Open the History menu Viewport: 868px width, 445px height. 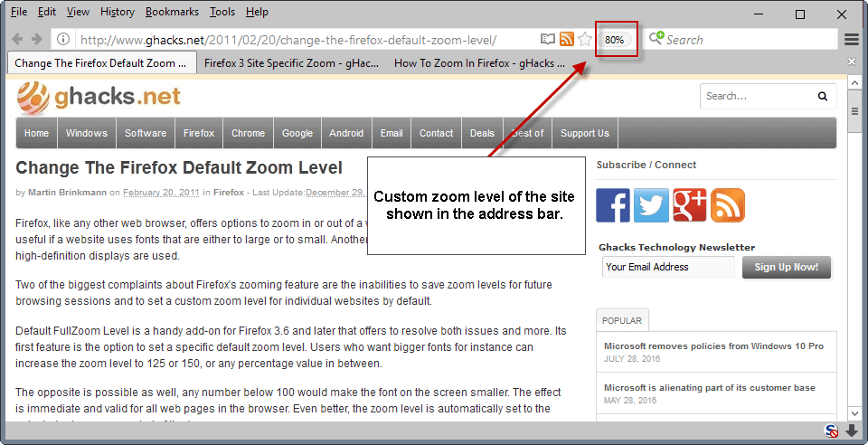(118, 12)
